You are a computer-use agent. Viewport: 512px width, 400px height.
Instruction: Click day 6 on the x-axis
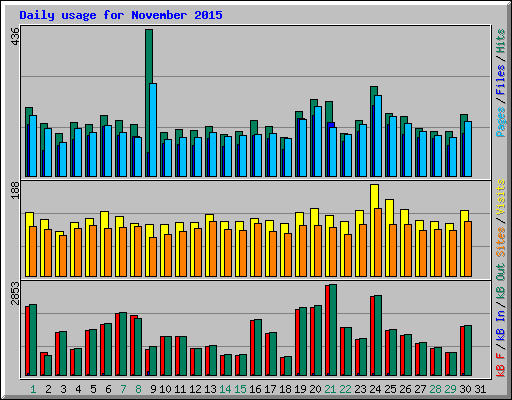pyautogui.click(x=108, y=389)
